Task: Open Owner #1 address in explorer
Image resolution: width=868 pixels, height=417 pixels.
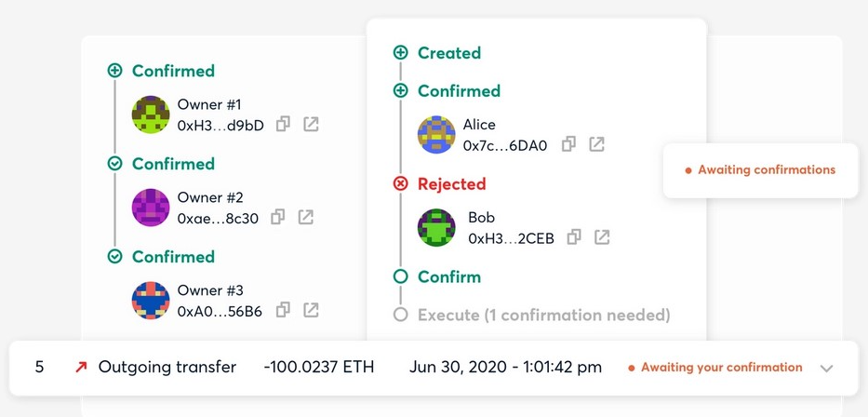Action: tap(311, 124)
